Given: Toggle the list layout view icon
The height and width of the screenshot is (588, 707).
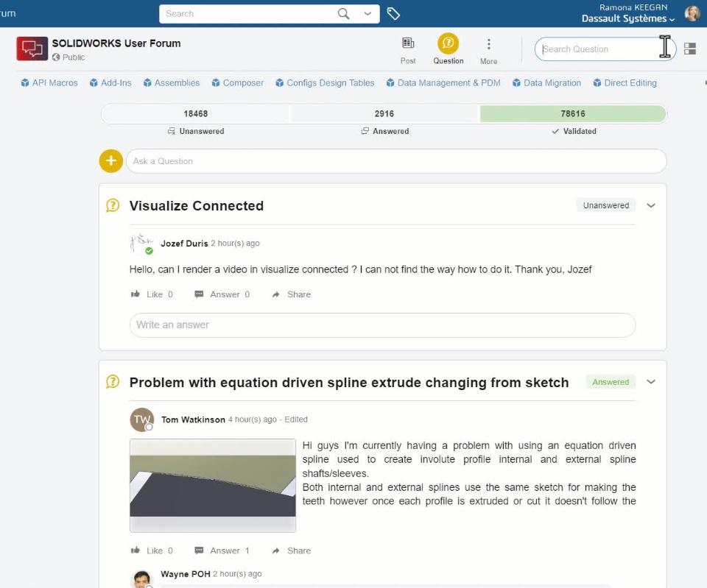Looking at the screenshot, I should tap(690, 49).
